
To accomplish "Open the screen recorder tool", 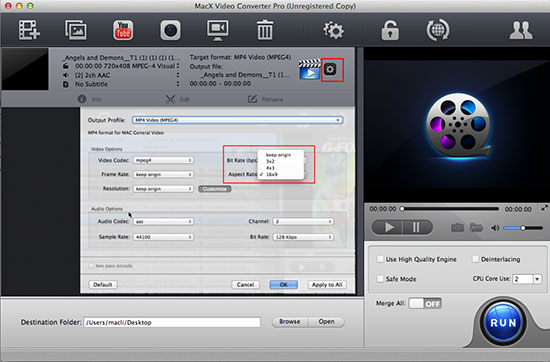I will [217, 30].
